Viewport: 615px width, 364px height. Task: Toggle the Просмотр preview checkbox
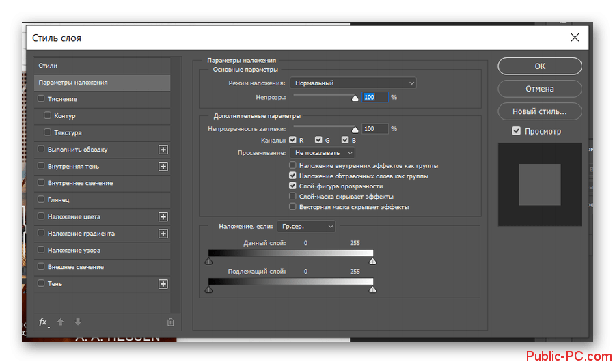pyautogui.click(x=516, y=131)
